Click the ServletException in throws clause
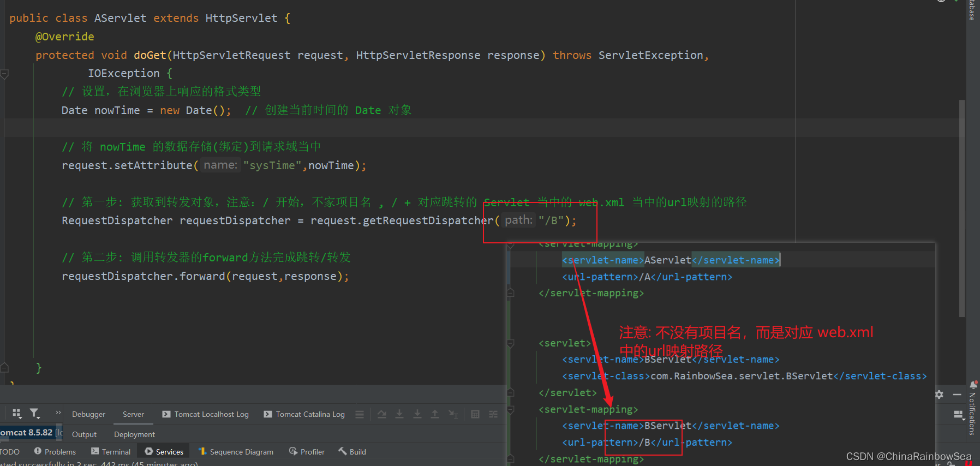This screenshot has height=466, width=980. pos(651,55)
